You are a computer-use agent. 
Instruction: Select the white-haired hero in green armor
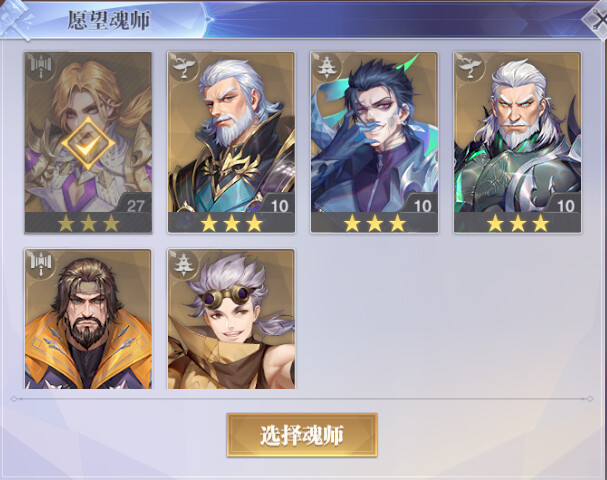518,143
